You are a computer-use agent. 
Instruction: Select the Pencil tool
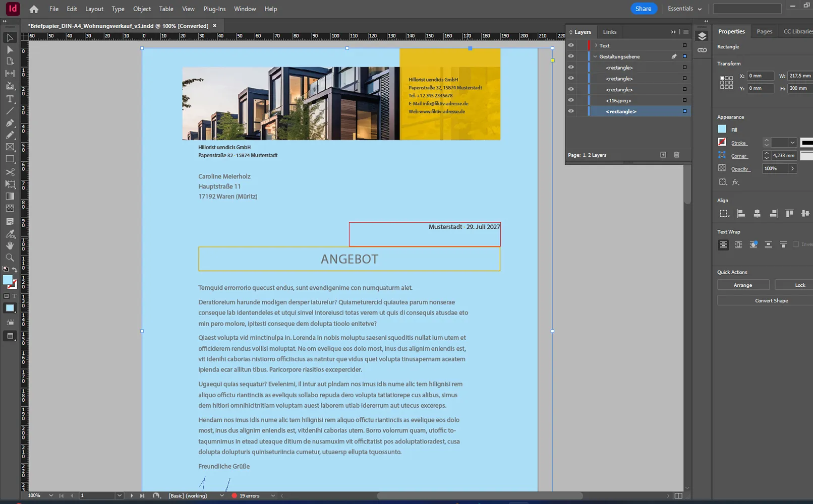[x=10, y=135]
